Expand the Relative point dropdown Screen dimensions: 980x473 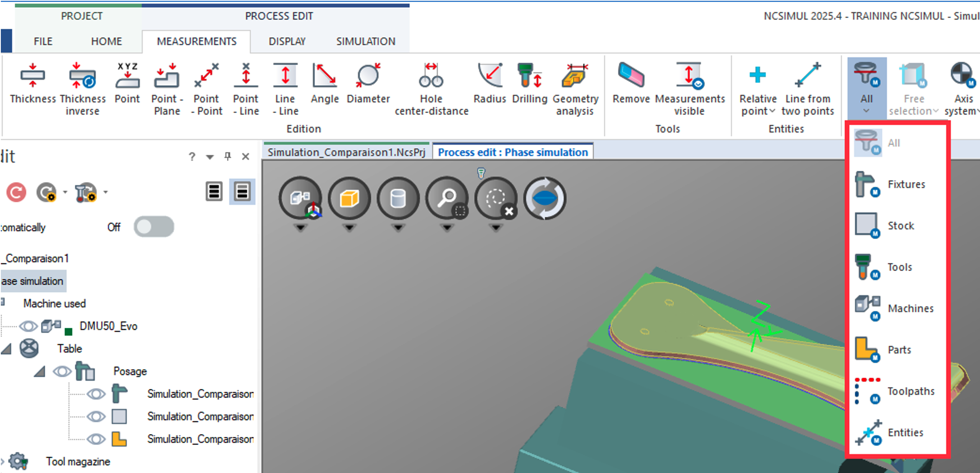(x=772, y=111)
